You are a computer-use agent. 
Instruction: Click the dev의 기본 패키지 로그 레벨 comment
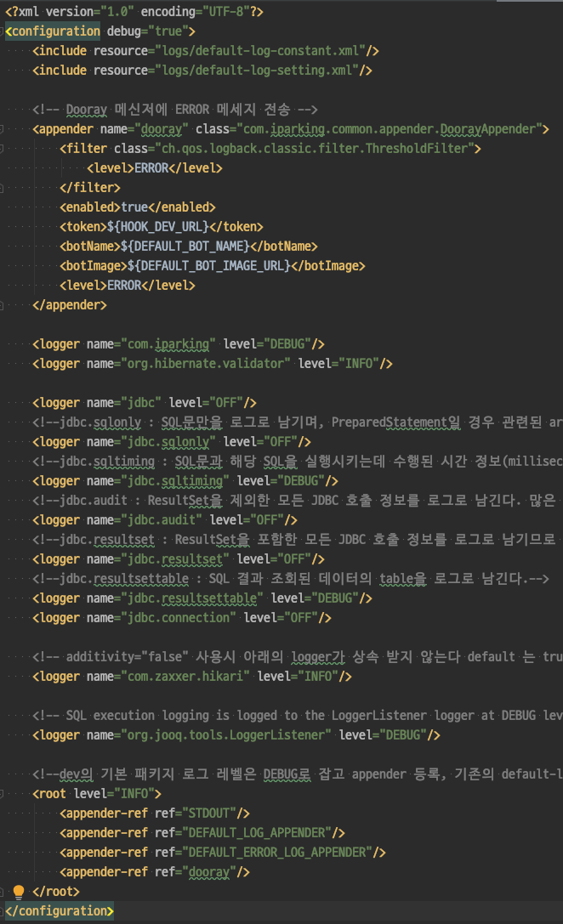tap(298, 774)
